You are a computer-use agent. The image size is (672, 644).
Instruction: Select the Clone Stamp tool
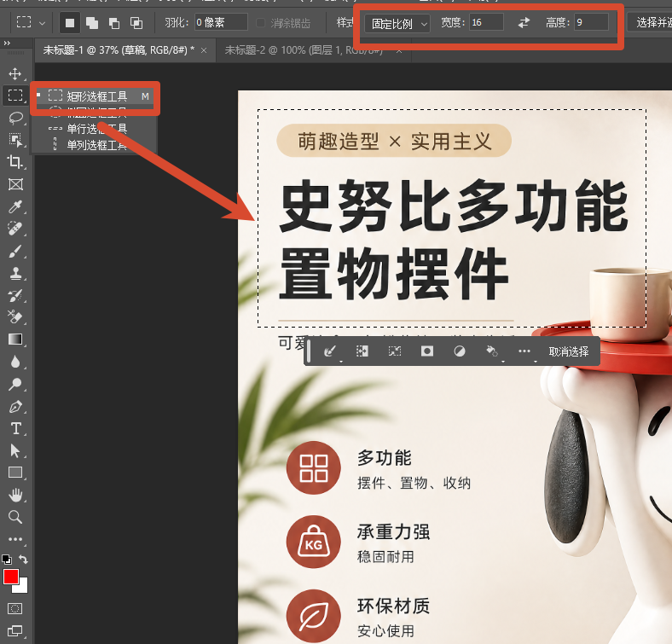pos(15,274)
